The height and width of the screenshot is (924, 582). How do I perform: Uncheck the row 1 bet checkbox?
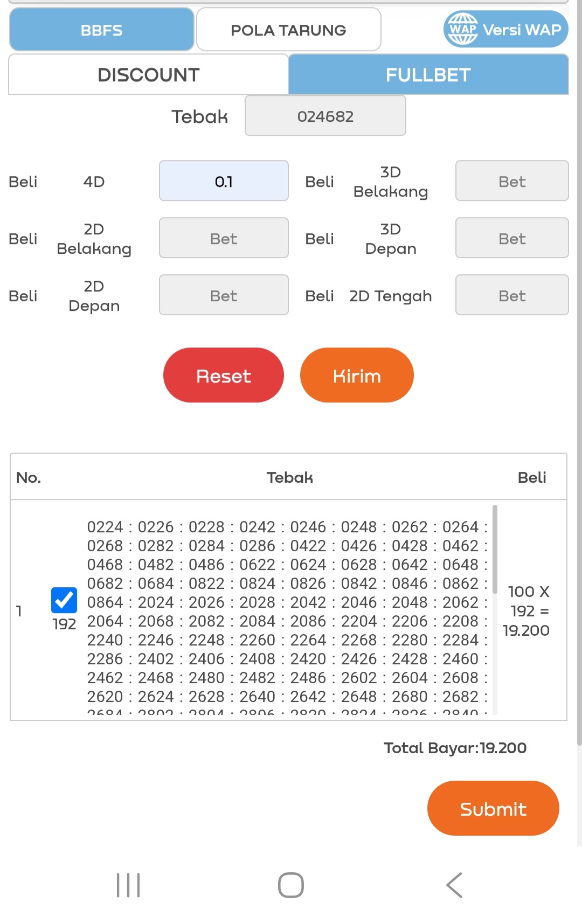64,600
